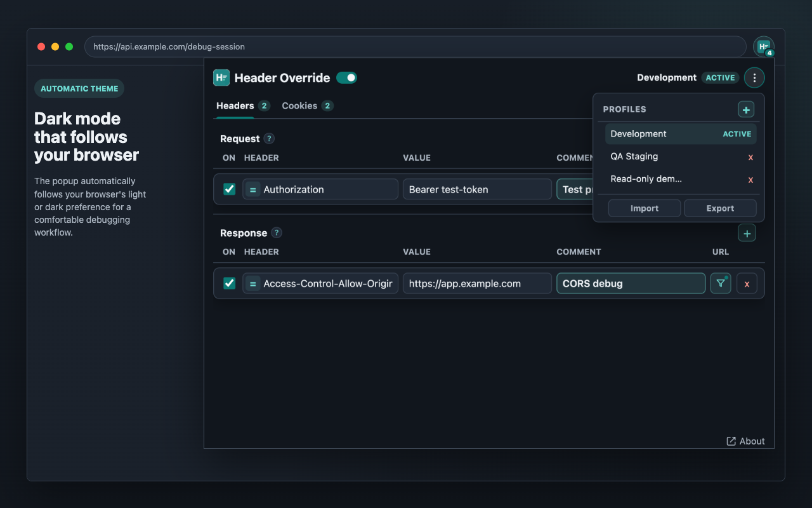Screen dimensions: 812x508
Task: Click the Export button
Action: click(720, 208)
